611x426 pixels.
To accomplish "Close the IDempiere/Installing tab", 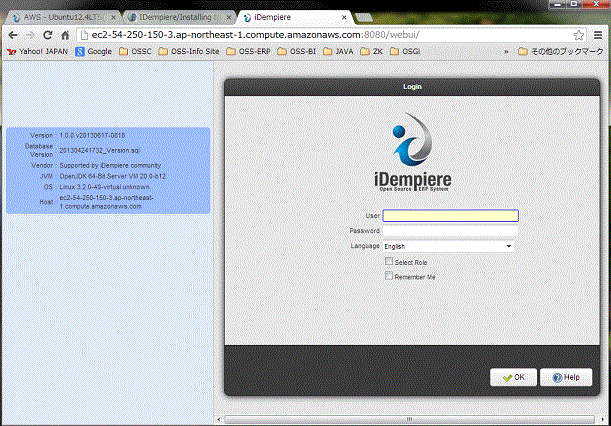I will coord(229,18).
